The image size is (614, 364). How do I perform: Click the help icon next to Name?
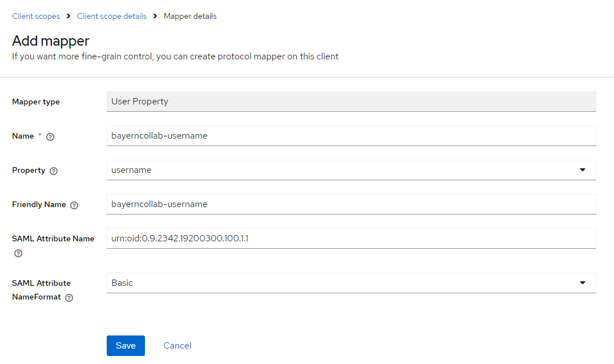[x=50, y=137]
